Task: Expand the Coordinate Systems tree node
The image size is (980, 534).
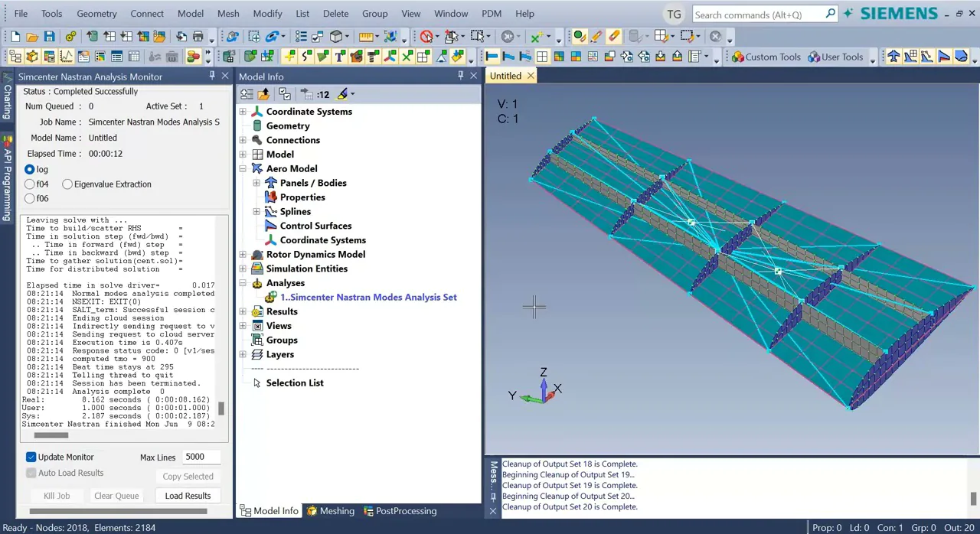Action: pos(243,112)
